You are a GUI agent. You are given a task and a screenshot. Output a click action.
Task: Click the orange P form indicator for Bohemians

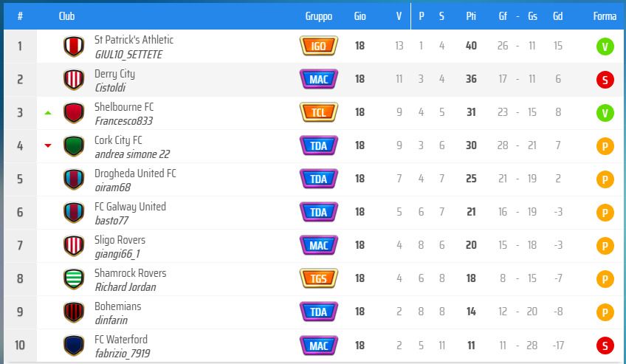point(605,312)
